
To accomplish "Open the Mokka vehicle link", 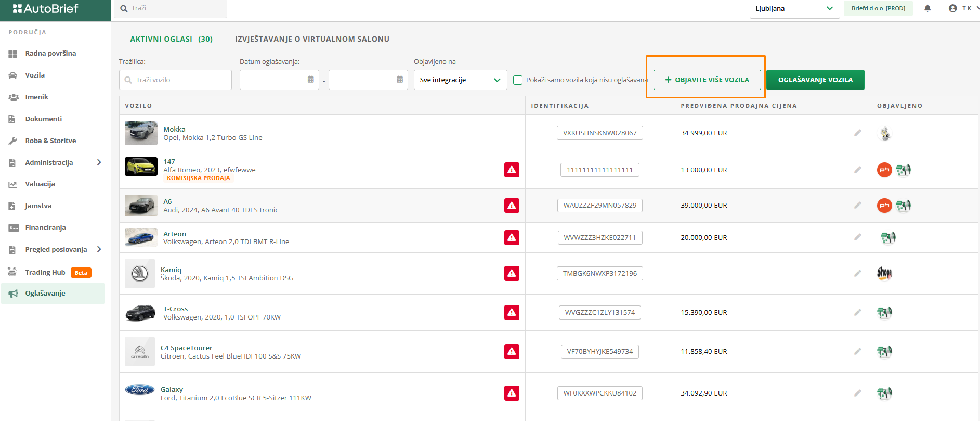I will coord(174,129).
